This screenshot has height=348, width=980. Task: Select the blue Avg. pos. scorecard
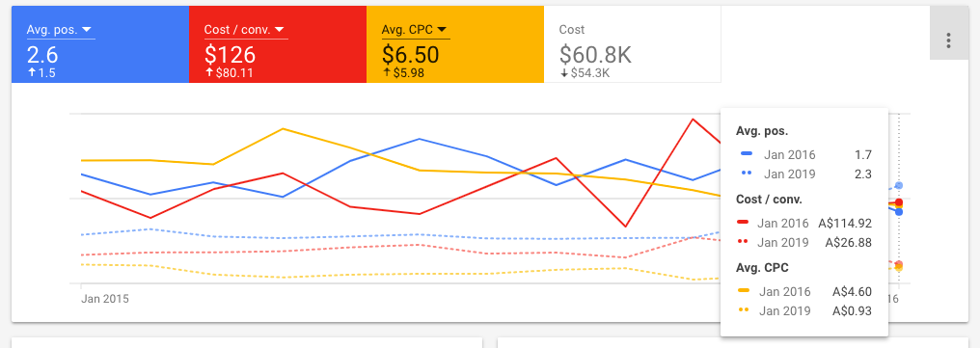[x=100, y=44]
